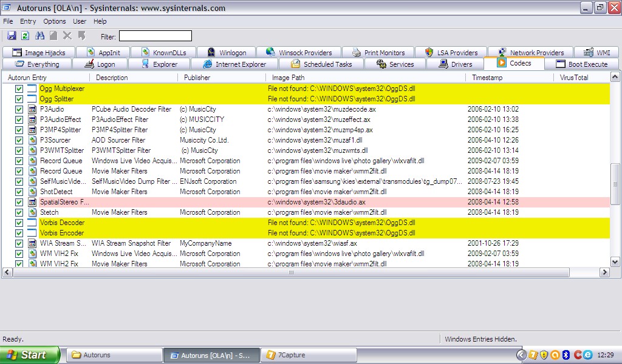Click the orange circle tray icon
Image resolution: width=622 pixels, height=364 pixels.
[x=555, y=355]
